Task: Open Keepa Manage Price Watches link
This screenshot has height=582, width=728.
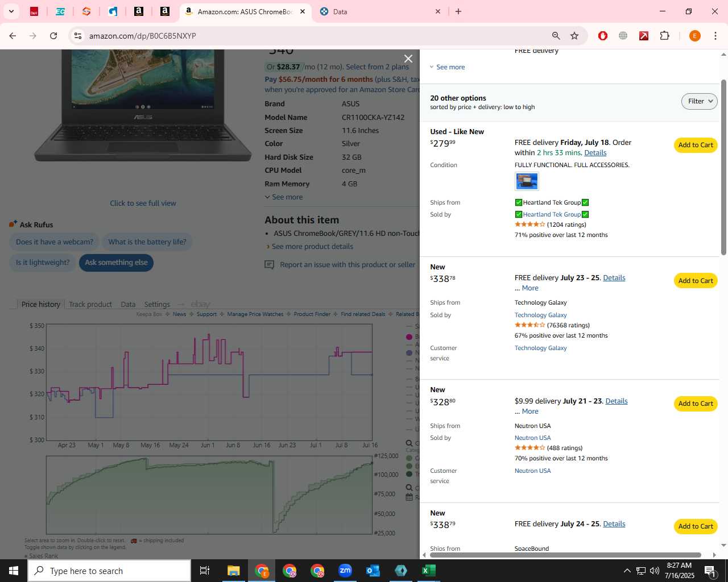Action: [x=255, y=314]
